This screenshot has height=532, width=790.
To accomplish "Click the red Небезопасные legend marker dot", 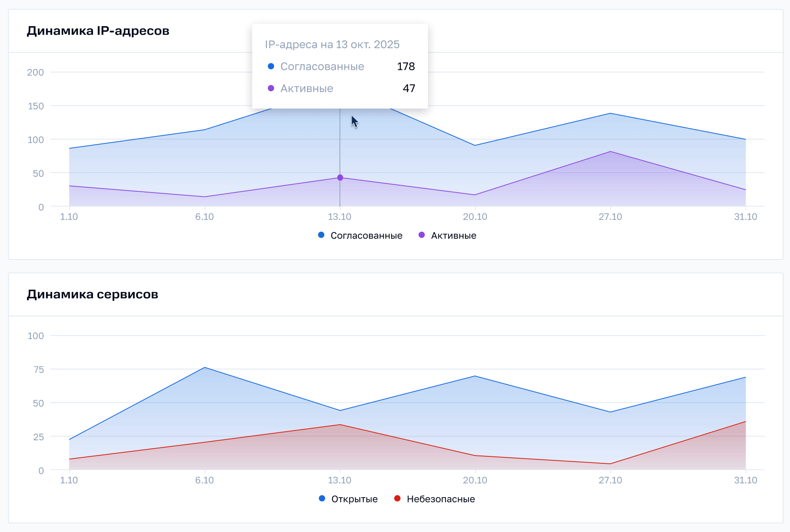I will tap(397, 499).
